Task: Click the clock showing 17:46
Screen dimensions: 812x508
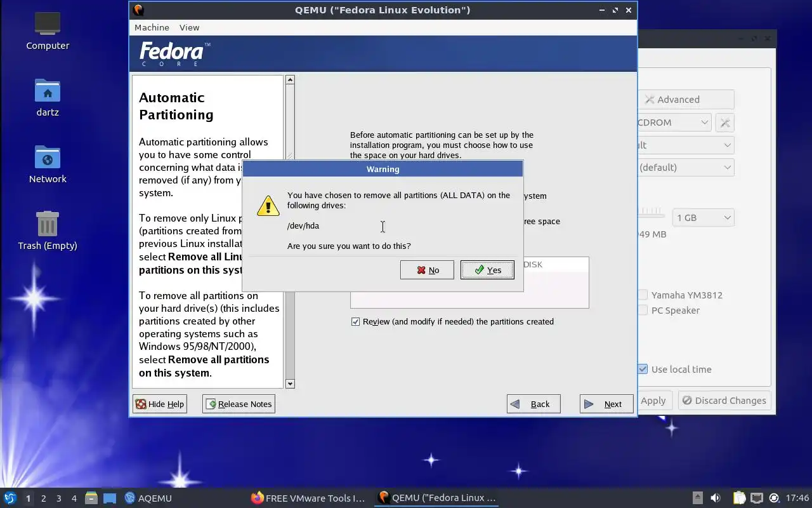Action: pos(797,498)
